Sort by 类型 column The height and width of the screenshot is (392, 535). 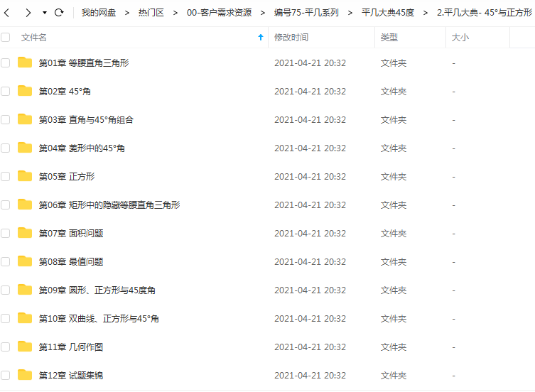(389, 37)
